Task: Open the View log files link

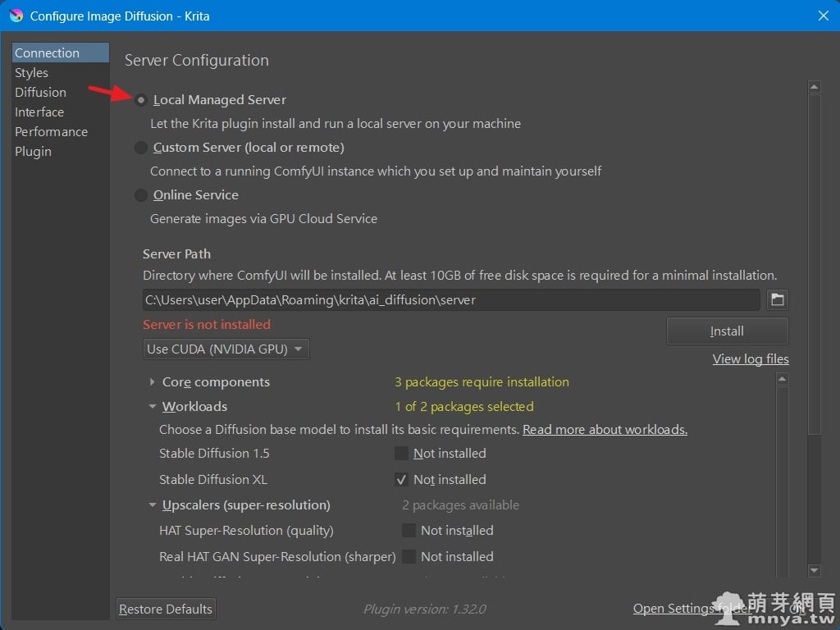Action: (751, 359)
